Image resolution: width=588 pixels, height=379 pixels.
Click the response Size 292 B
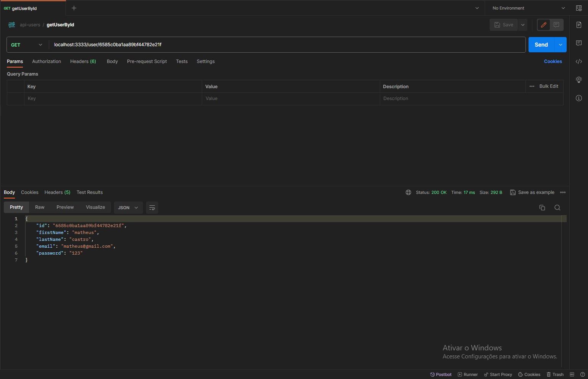click(491, 192)
